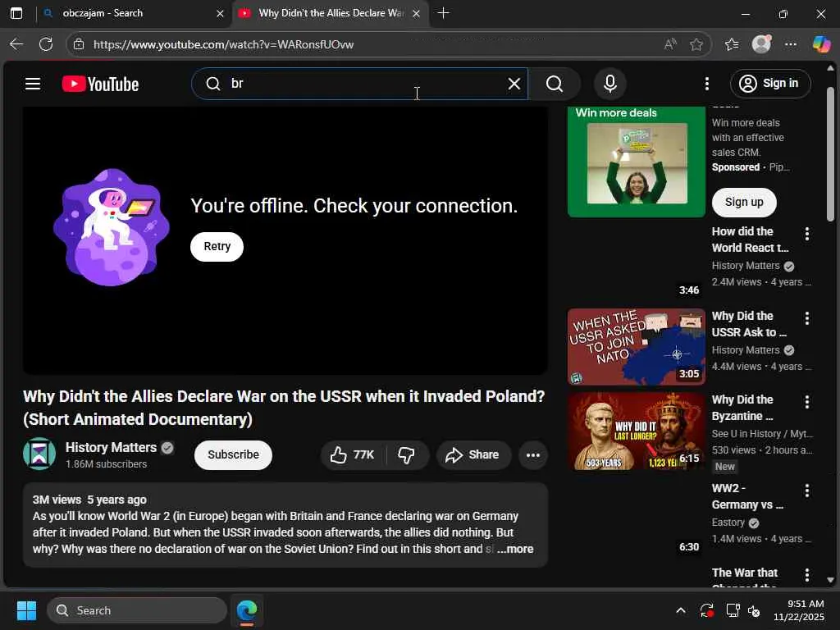
Task: Open a new browser tab
Action: pos(443,13)
